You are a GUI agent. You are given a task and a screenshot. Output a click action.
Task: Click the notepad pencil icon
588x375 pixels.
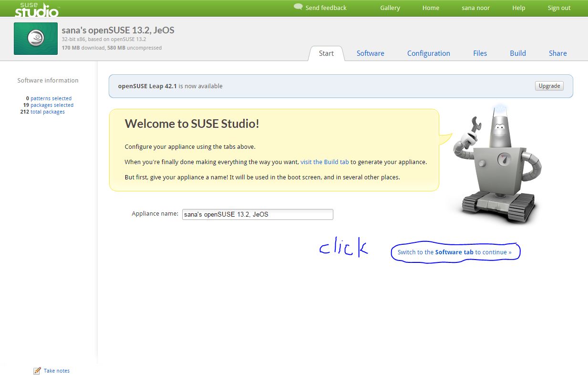pos(37,371)
